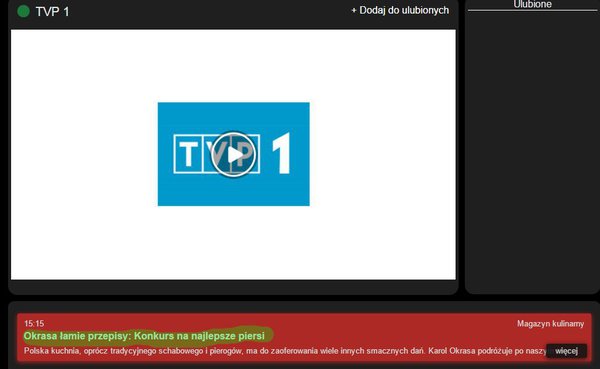Open the Ulubione favorites header

pos(532,4)
